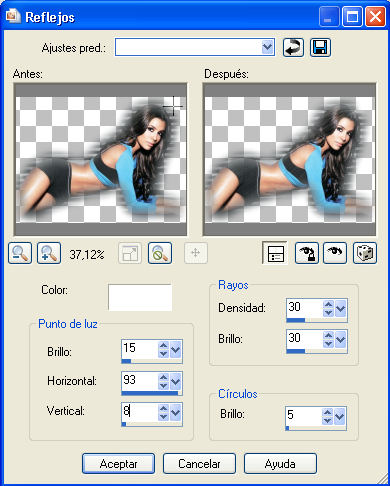This screenshot has width=390, height=486.
Task: Toggle the show/hide previews button
Action: click(x=275, y=253)
